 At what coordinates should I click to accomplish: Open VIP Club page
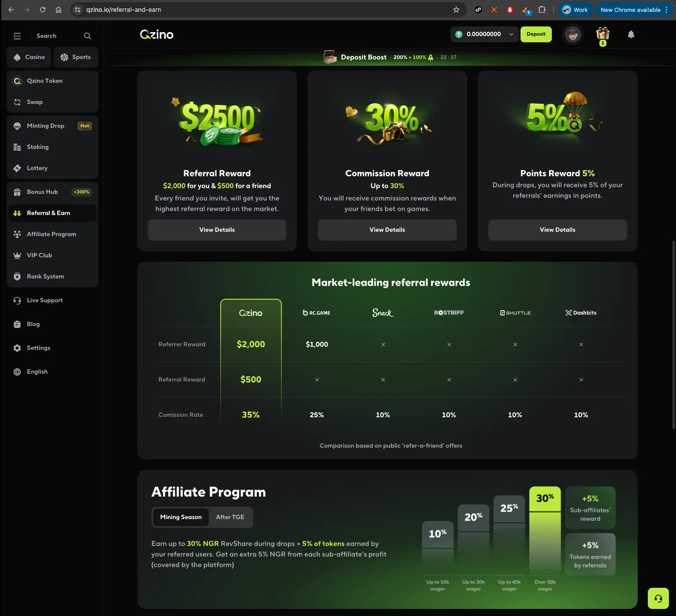pyautogui.click(x=52, y=256)
